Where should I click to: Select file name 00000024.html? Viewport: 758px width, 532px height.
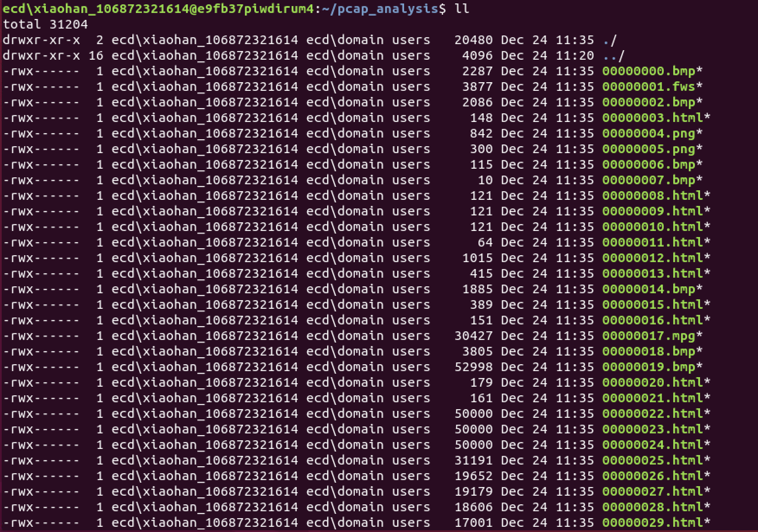pos(652,445)
